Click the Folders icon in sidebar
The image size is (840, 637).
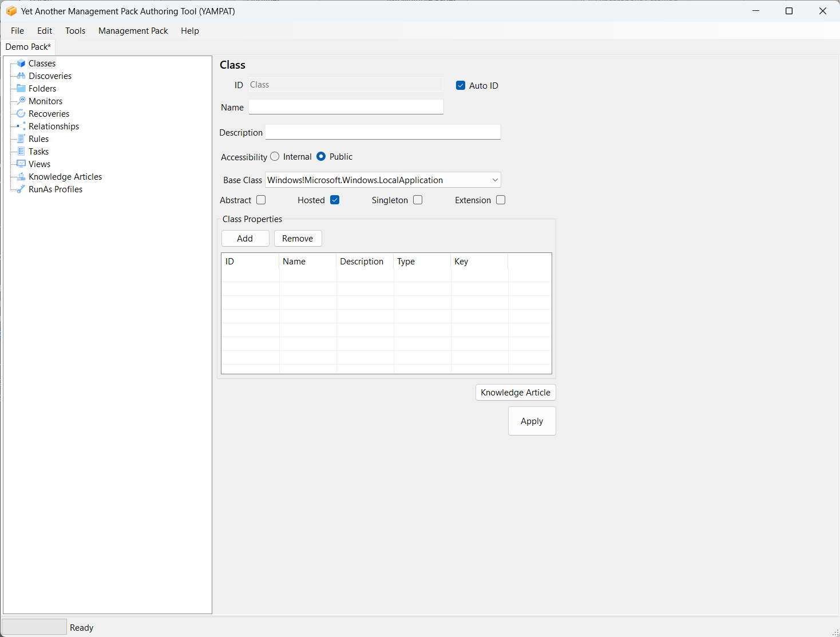(21, 89)
